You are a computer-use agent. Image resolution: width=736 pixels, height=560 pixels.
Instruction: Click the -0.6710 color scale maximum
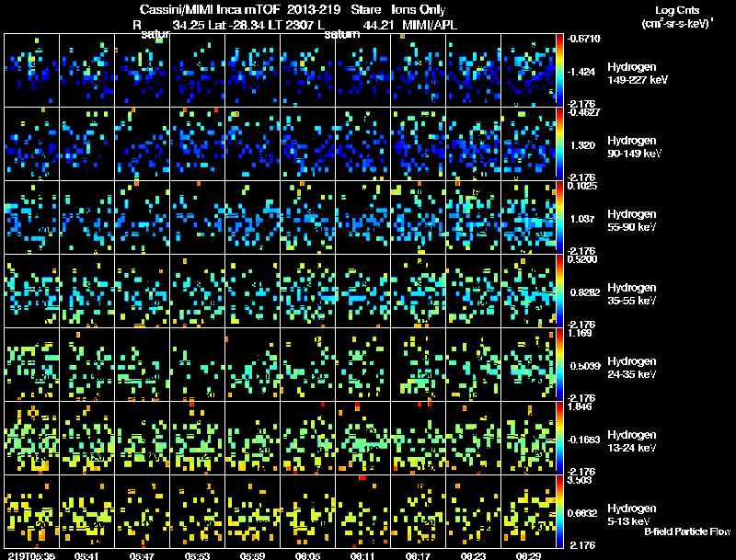pyautogui.click(x=583, y=39)
